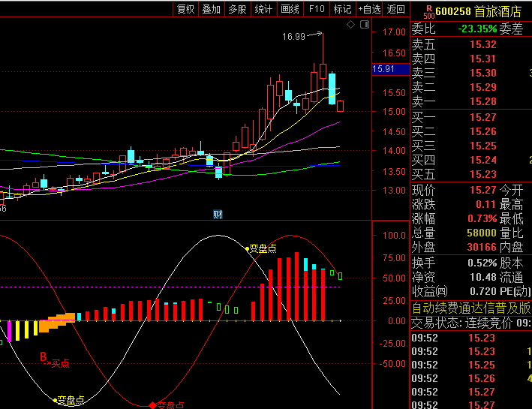Click the 收益(四) 0.720 value
Image resolution: width=532 pixels, height=409 pixels.
[x=483, y=291]
